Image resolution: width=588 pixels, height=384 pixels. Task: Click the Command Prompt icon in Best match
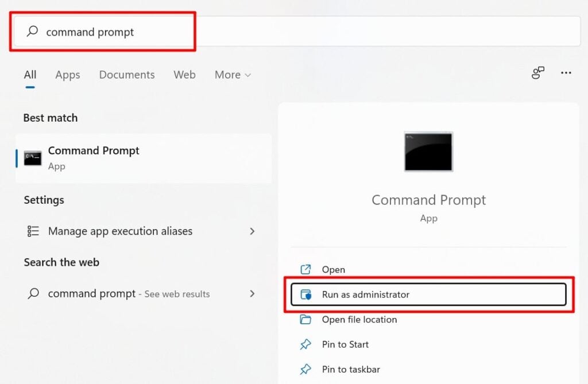pos(32,158)
